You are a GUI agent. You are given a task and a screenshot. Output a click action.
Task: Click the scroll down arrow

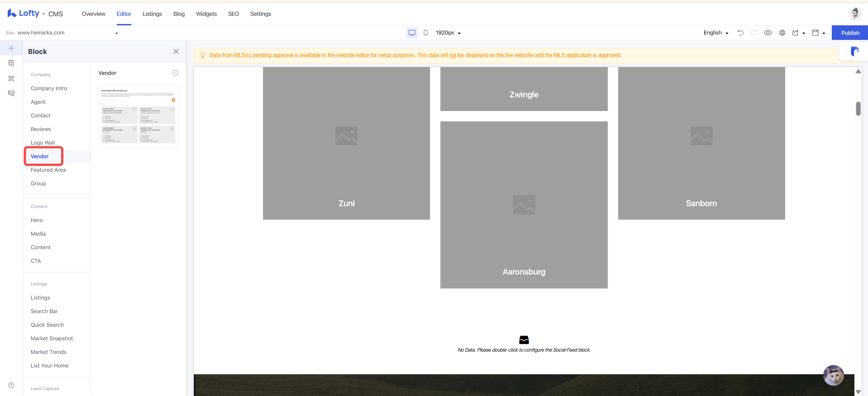coord(858,392)
